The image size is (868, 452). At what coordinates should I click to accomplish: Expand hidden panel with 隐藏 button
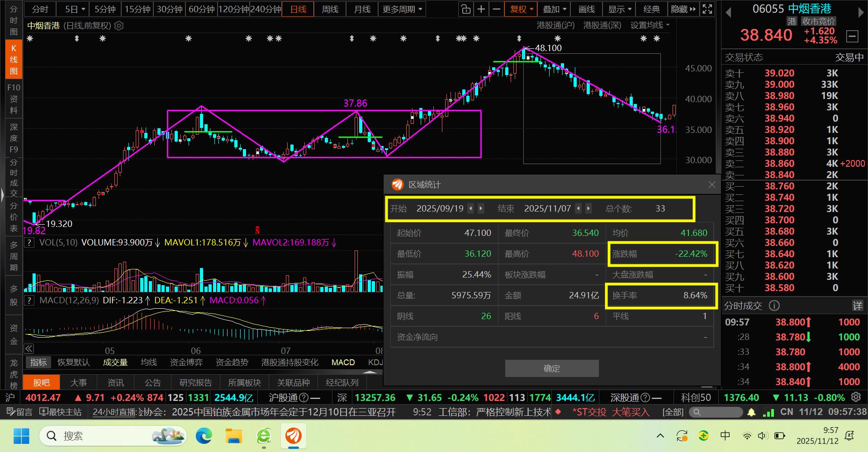(683, 9)
